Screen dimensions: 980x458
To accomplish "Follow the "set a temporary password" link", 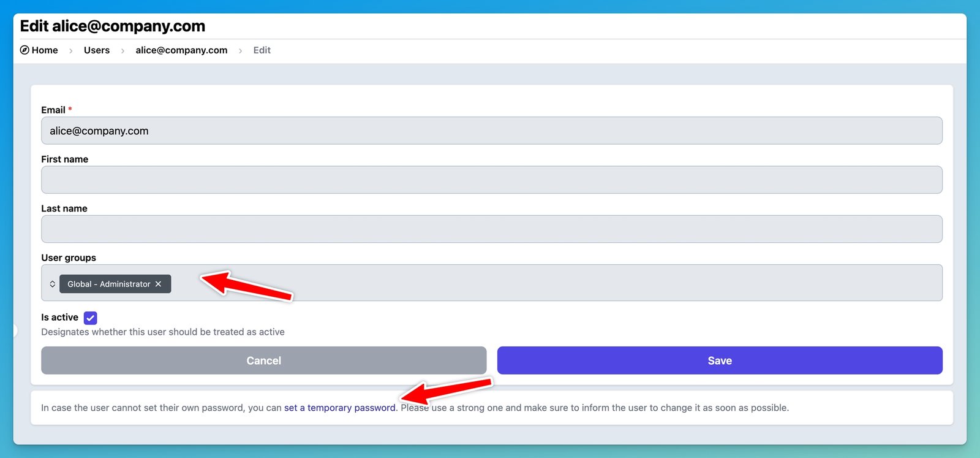I will tap(339, 408).
